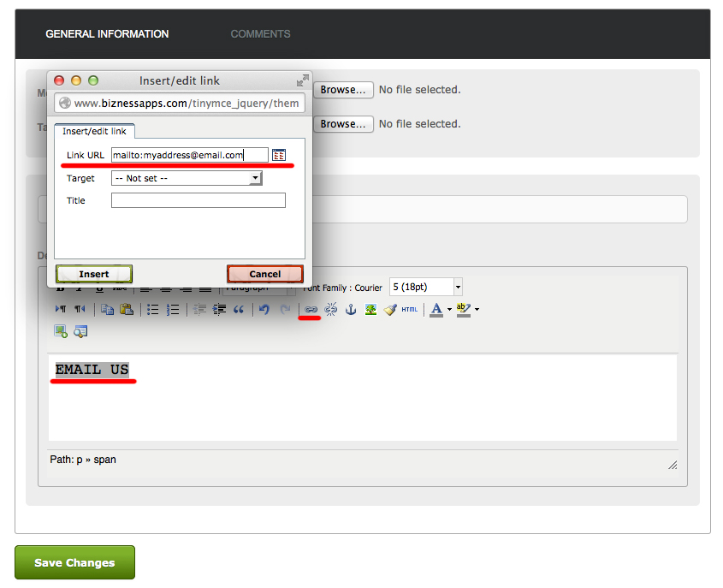Click the browse icon next to Link URL
Screen dimensions: 723x588
(279, 155)
